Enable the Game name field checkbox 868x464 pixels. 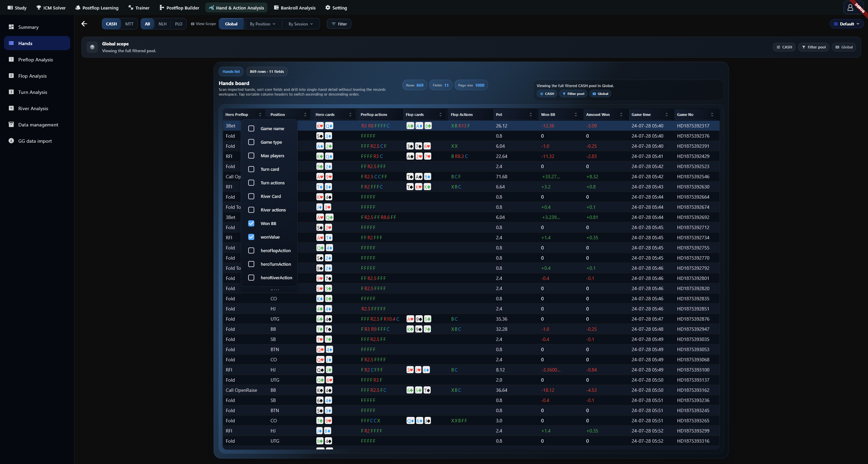point(251,128)
